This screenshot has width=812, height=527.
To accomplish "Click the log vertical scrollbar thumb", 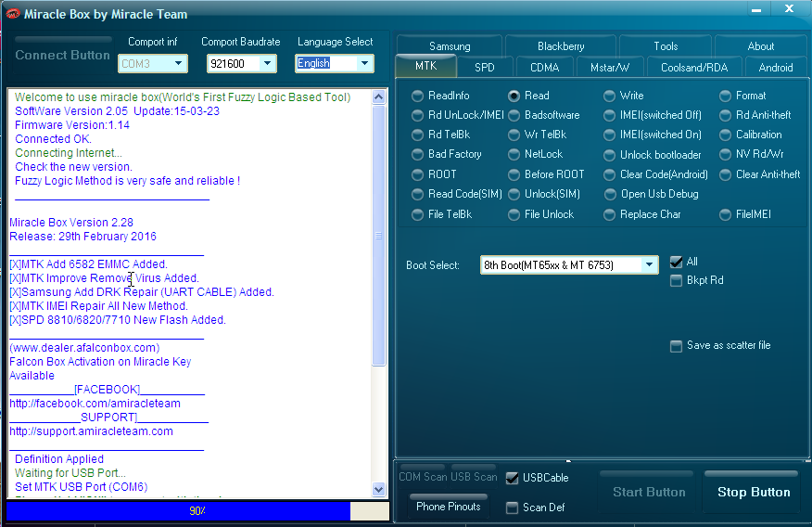I will [x=378, y=236].
